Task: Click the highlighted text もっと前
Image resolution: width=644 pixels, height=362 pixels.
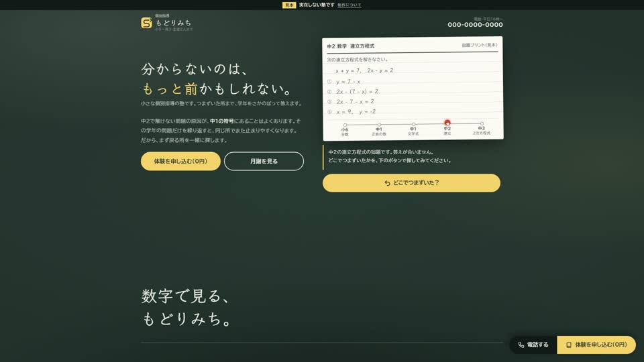Action: coord(170,88)
